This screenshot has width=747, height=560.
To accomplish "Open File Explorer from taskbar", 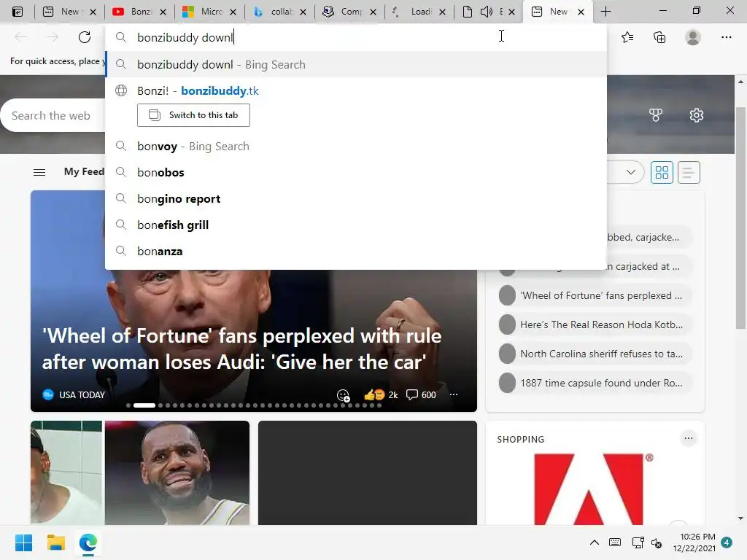I will click(55, 542).
